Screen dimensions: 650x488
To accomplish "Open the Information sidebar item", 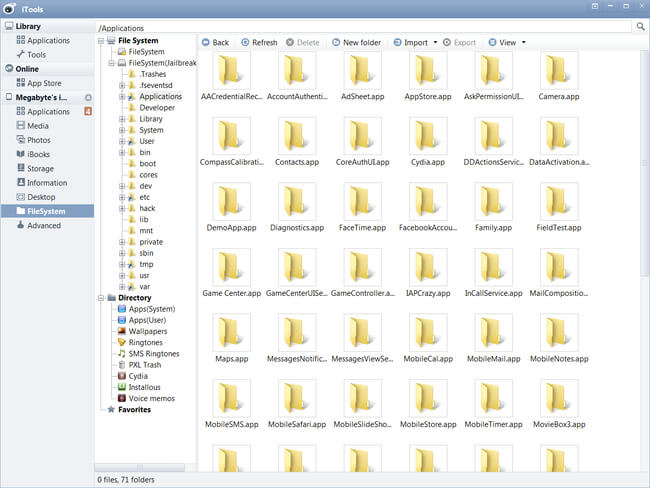I will point(41,182).
